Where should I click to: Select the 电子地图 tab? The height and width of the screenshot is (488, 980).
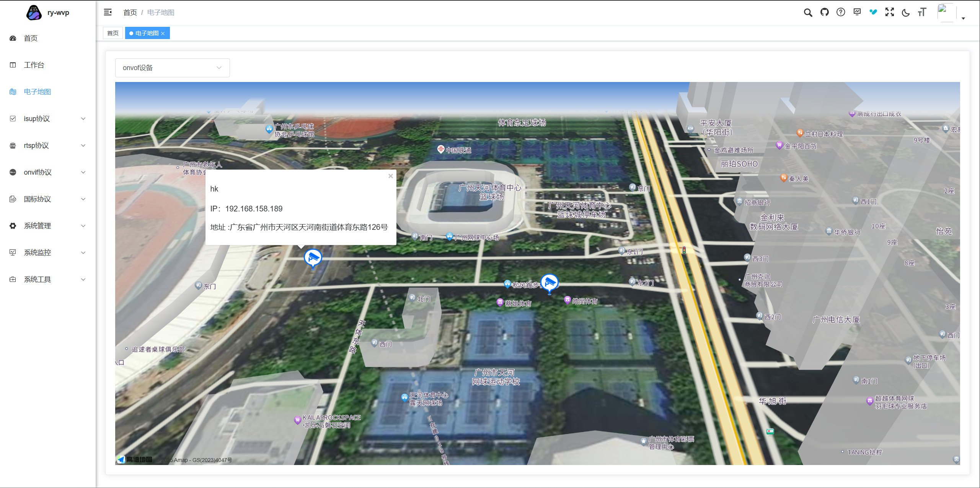(x=147, y=33)
